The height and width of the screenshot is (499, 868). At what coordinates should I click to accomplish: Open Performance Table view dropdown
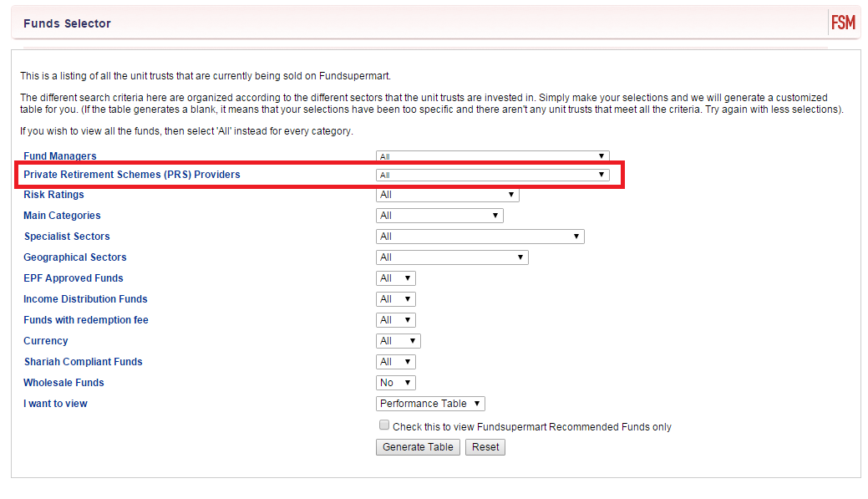click(x=430, y=404)
